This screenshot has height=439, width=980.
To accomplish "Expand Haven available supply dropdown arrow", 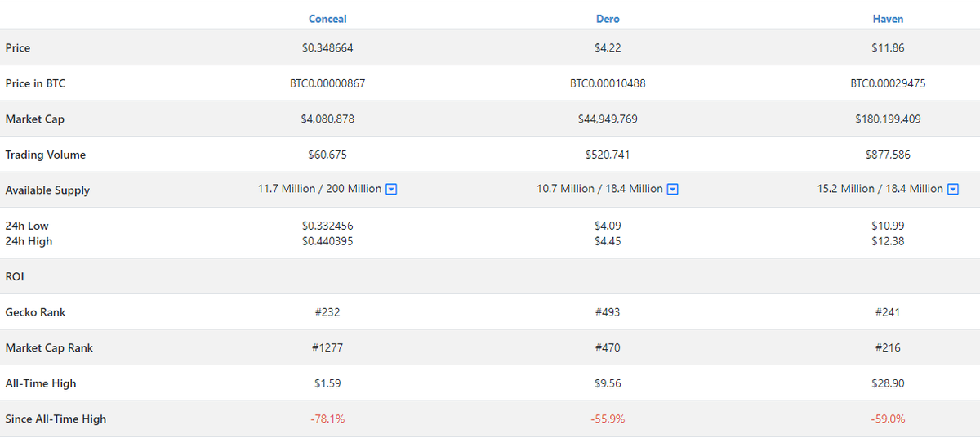I will click(x=953, y=190).
